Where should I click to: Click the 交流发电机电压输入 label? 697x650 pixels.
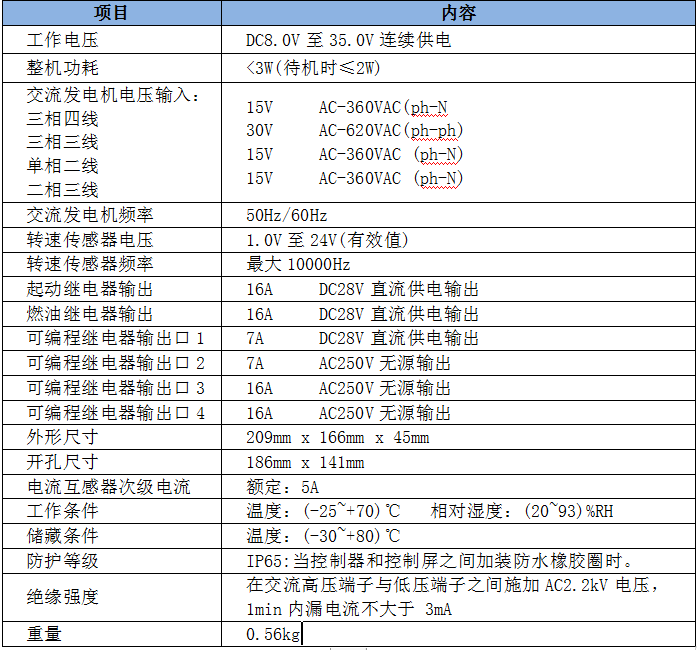point(113,95)
